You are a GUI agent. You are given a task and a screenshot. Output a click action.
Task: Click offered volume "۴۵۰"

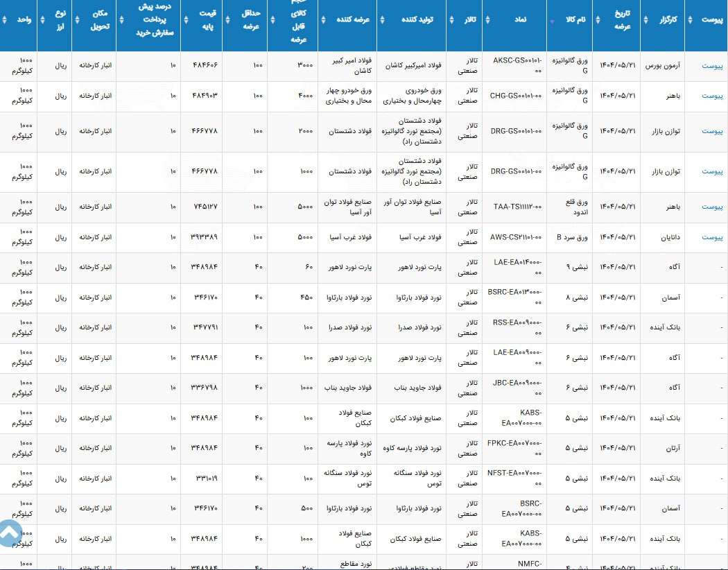tap(306, 297)
